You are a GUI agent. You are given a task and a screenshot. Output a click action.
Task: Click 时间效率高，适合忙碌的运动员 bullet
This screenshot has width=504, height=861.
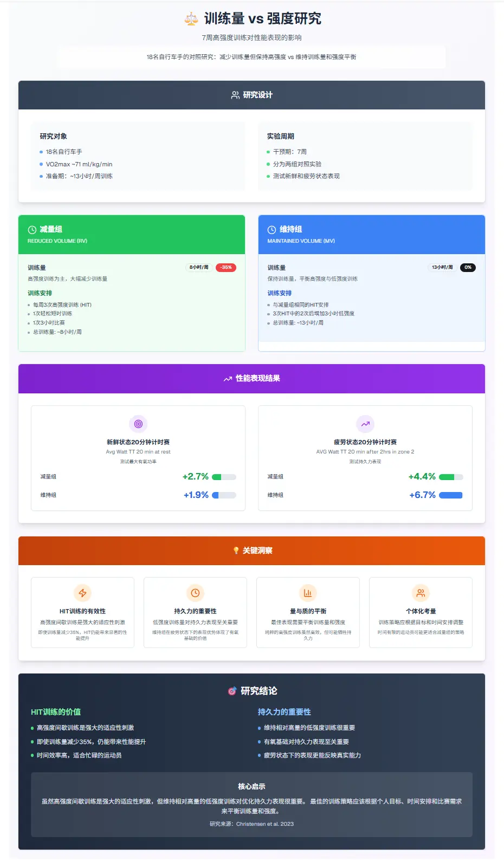pos(79,755)
